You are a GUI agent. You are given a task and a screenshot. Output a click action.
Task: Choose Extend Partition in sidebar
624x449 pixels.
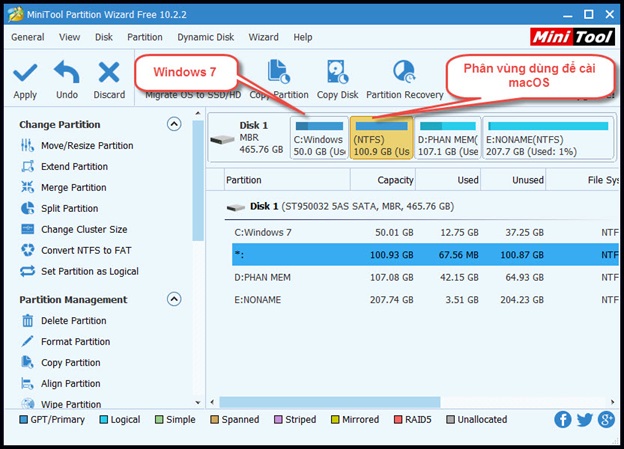click(x=74, y=166)
